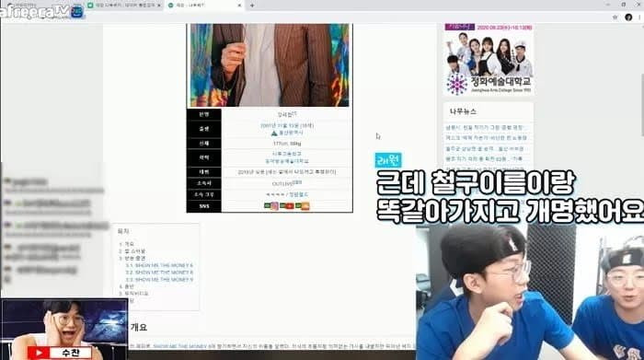This screenshot has width=644, height=360.
Task: Open a new browser tab
Action: point(252,6)
